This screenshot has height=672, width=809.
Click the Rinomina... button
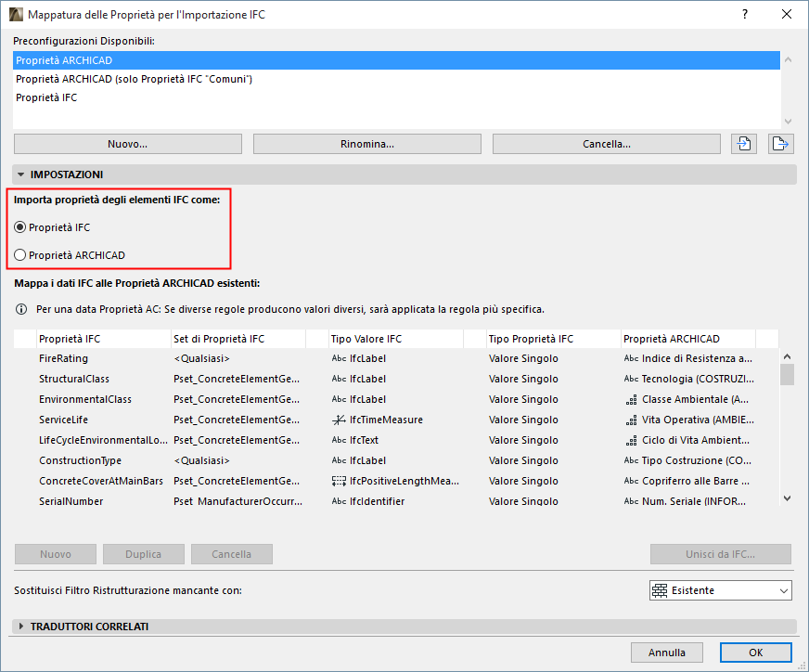pos(366,144)
